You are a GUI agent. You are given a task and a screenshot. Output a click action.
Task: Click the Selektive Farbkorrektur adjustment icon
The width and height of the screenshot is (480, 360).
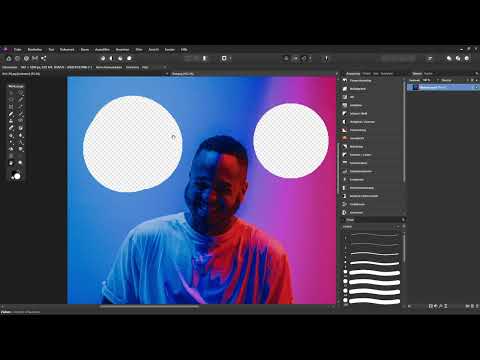[x=345, y=196]
